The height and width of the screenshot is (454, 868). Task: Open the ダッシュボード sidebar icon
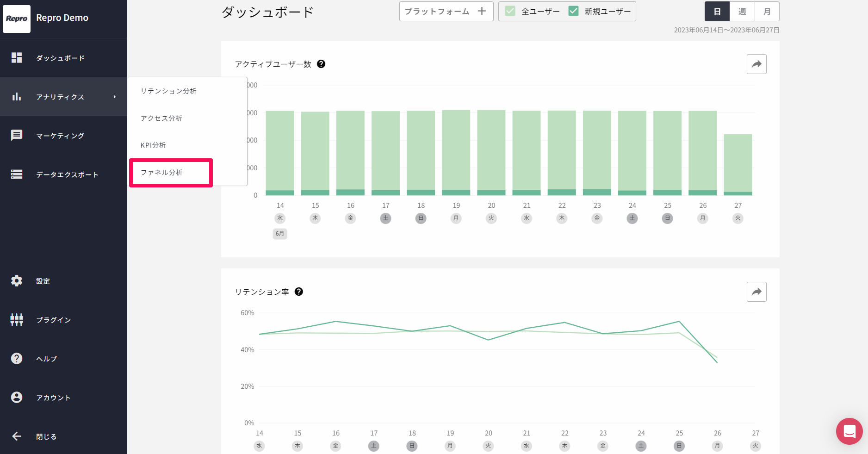(17, 57)
